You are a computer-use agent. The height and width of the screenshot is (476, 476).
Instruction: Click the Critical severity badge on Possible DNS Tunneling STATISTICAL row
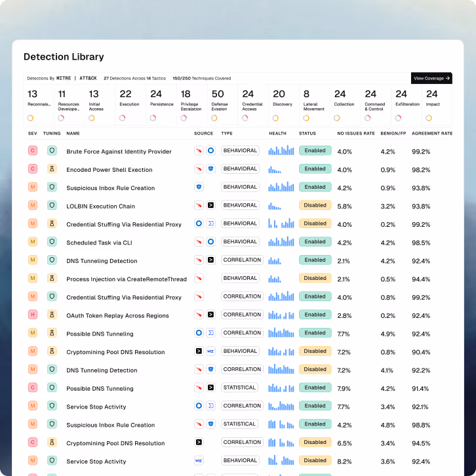click(x=33, y=387)
